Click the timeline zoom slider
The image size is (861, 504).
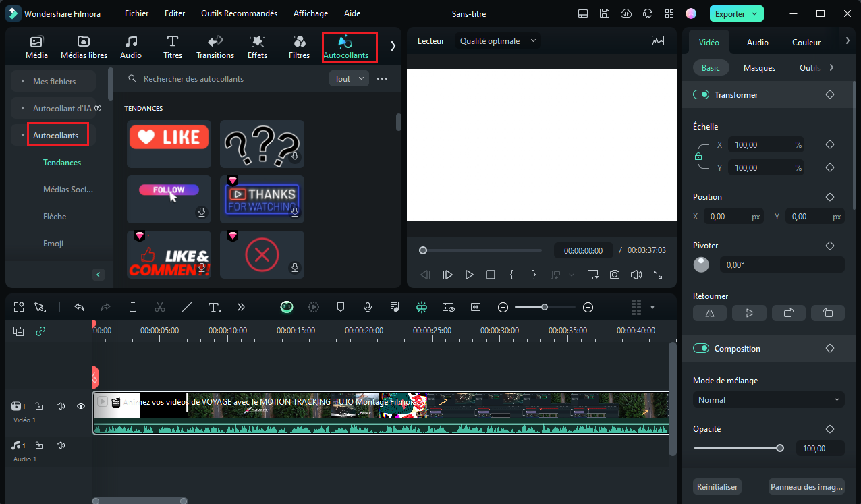(x=545, y=307)
